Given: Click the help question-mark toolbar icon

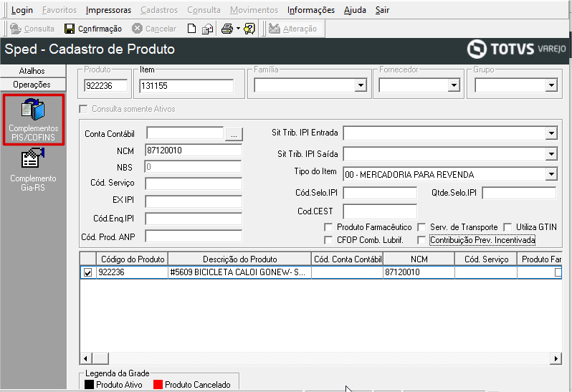Looking at the screenshot, I should click(x=249, y=29).
